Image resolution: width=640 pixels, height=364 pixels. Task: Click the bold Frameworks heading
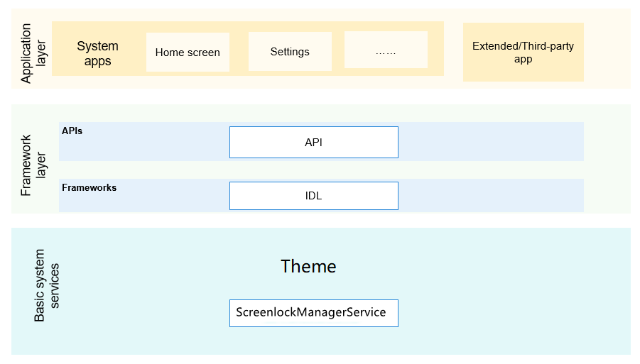coord(89,188)
